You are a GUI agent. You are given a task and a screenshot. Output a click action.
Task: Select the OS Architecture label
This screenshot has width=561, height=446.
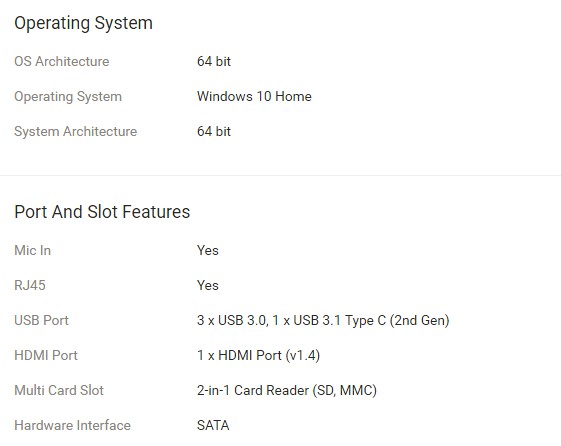(62, 61)
